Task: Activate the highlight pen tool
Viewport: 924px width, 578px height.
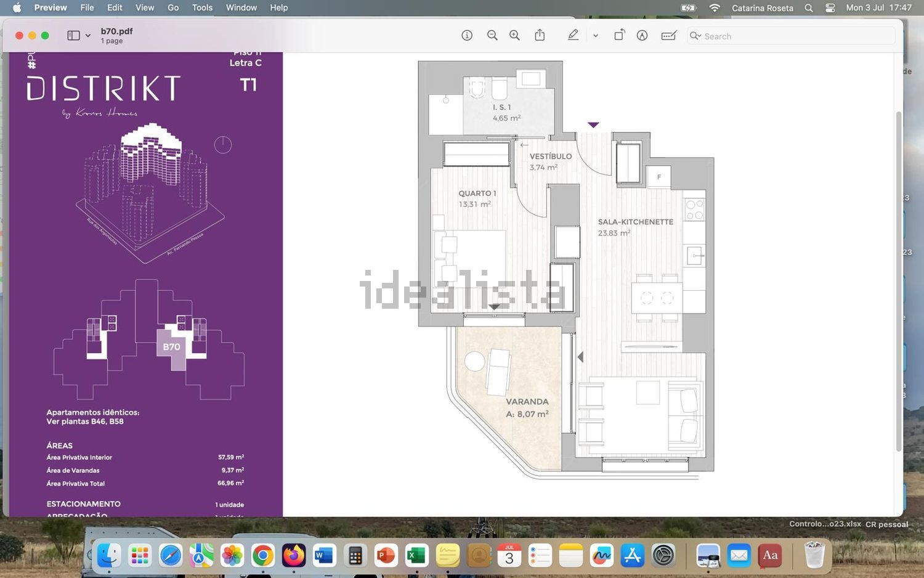Action: (x=573, y=35)
